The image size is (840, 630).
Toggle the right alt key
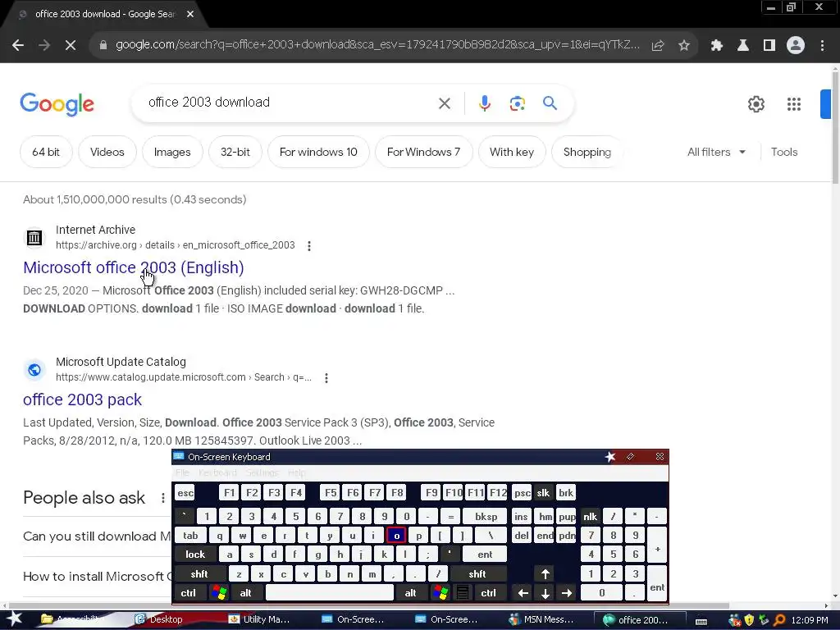pos(410,593)
